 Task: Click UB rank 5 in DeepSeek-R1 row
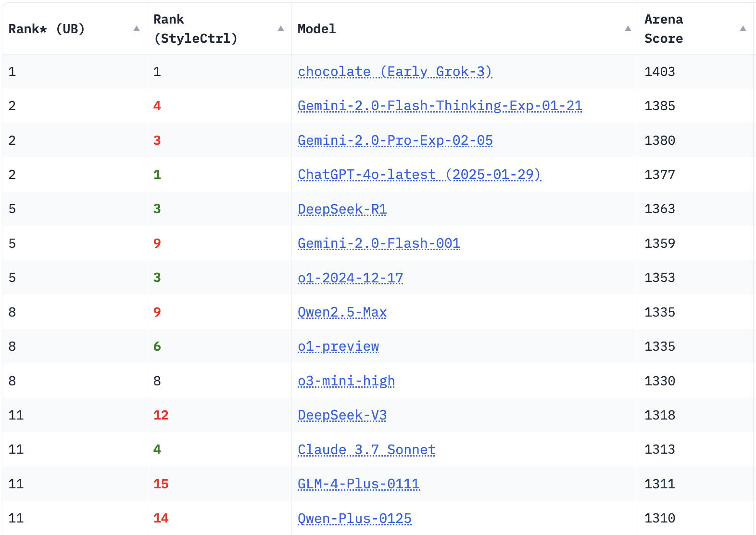[x=13, y=209]
